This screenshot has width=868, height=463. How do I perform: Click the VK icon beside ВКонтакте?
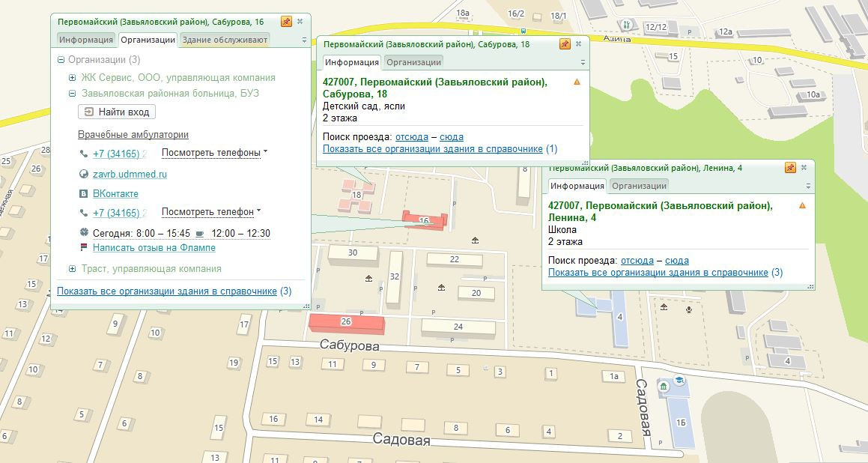click(84, 193)
